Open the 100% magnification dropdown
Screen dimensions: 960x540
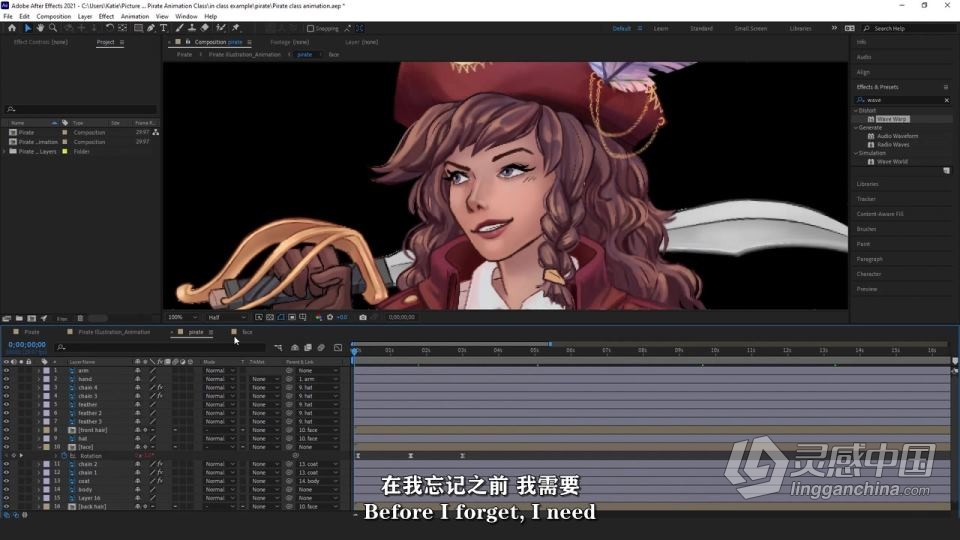(x=182, y=317)
